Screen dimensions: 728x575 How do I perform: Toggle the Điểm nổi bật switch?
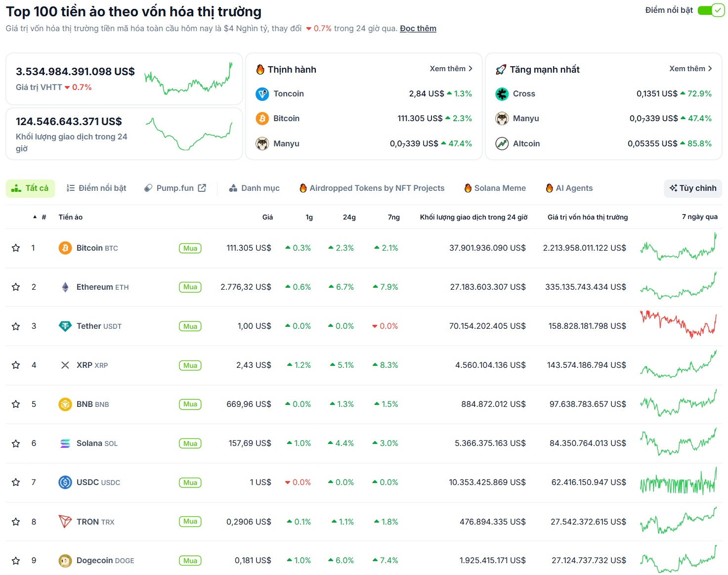pyautogui.click(x=711, y=10)
